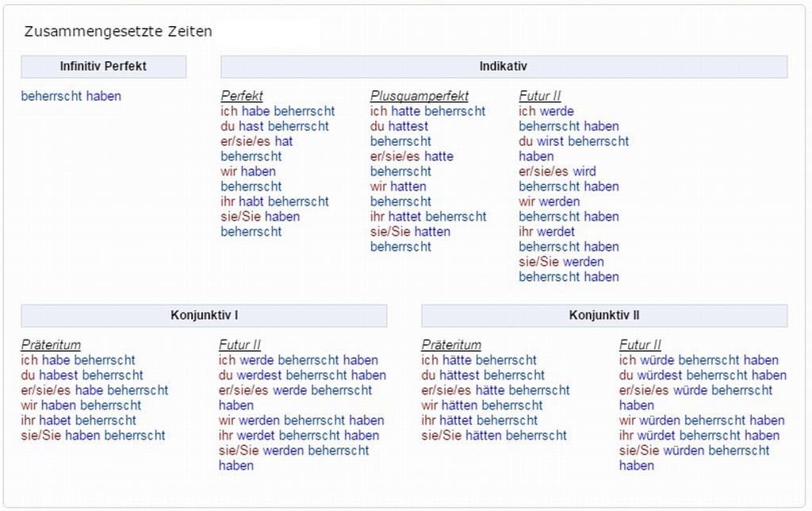Click the Infinitiv Perfekt section header
Viewport: 812px width, 511px height.
[x=103, y=67]
